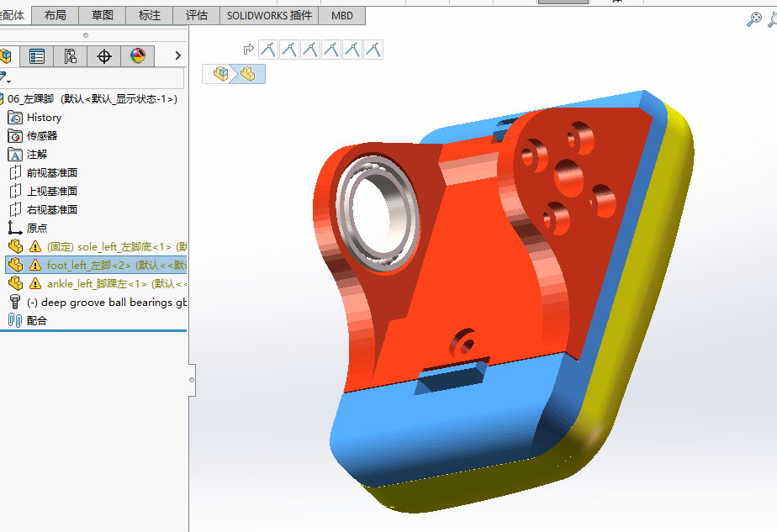The image size is (777, 532).
Task: Open the DisplayManager color sphere tab
Action: (137, 56)
